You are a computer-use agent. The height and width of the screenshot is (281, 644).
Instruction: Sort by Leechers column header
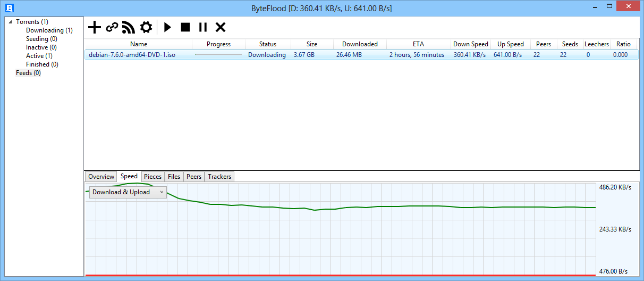(597, 44)
